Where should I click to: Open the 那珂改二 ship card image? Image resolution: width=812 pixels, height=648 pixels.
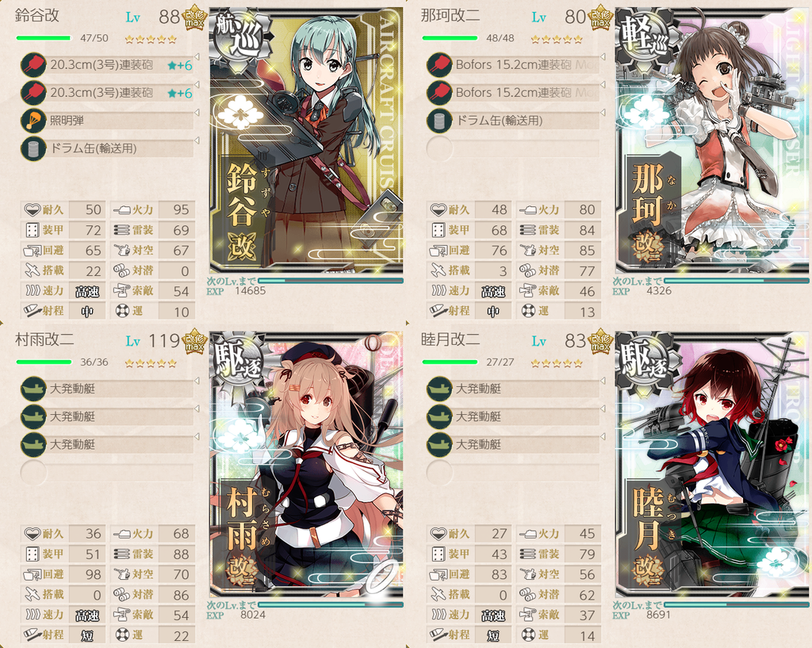point(713,140)
